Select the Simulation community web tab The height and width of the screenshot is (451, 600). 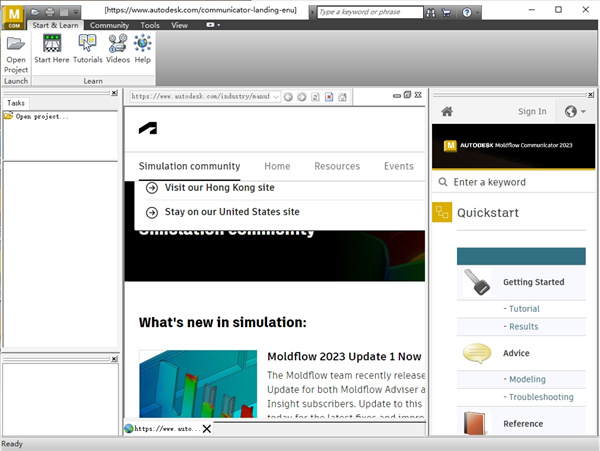[189, 166]
